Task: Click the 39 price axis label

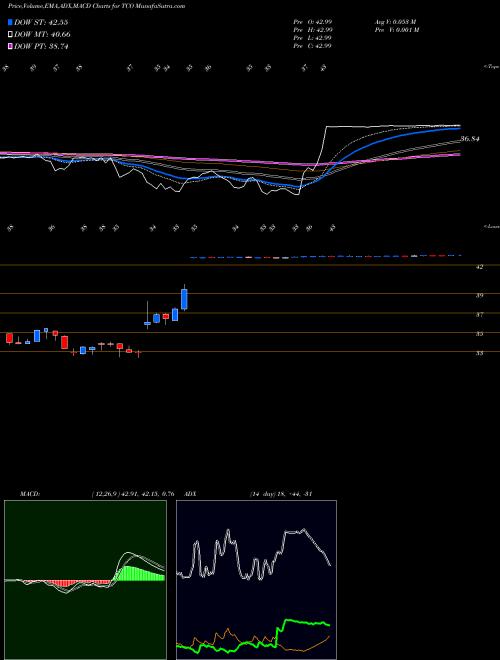Action: click(479, 296)
